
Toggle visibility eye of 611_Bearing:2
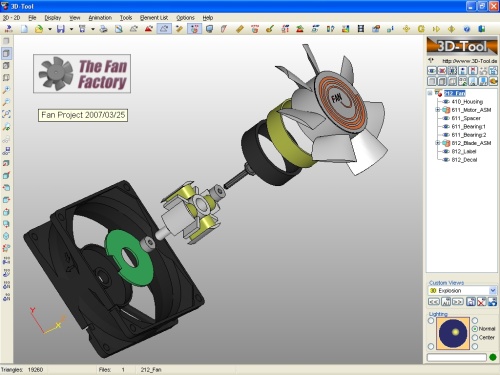(446, 135)
